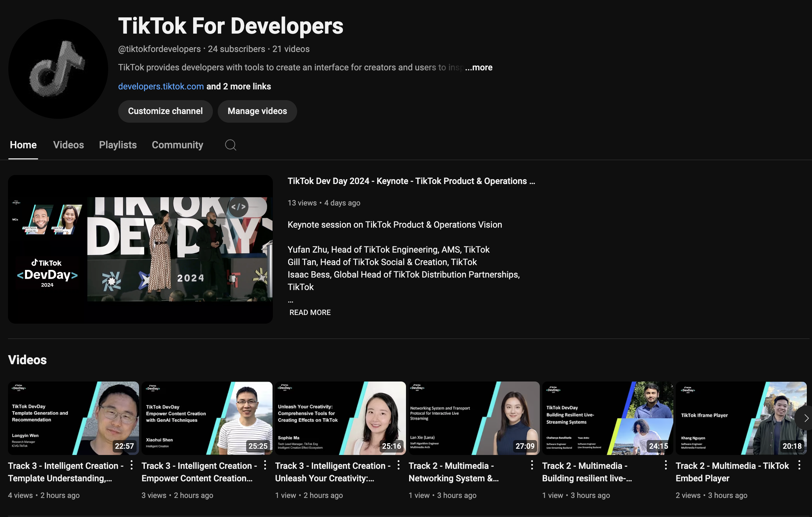
Task: Open options menu for Empower Content Creation video
Action: [x=265, y=465]
